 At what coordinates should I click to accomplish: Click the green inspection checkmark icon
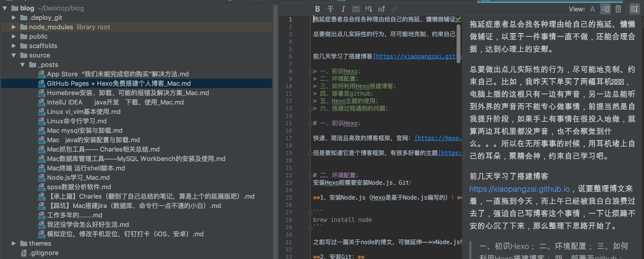coord(458,19)
